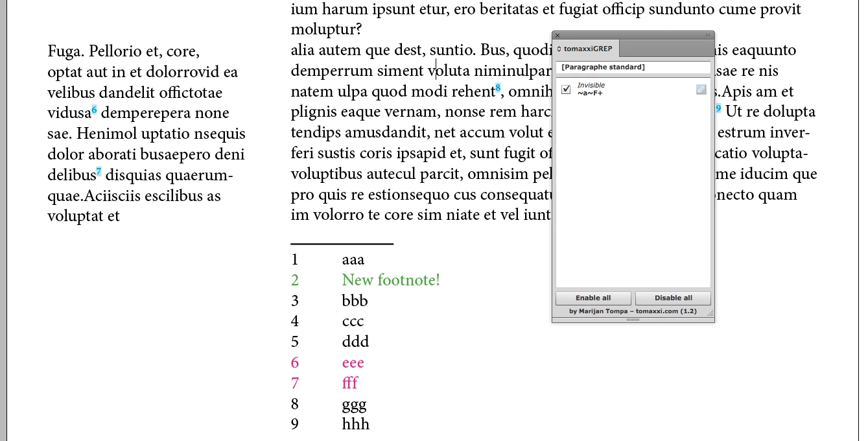
Task: Click the panel's bottom-right resize grip
Action: (710, 313)
